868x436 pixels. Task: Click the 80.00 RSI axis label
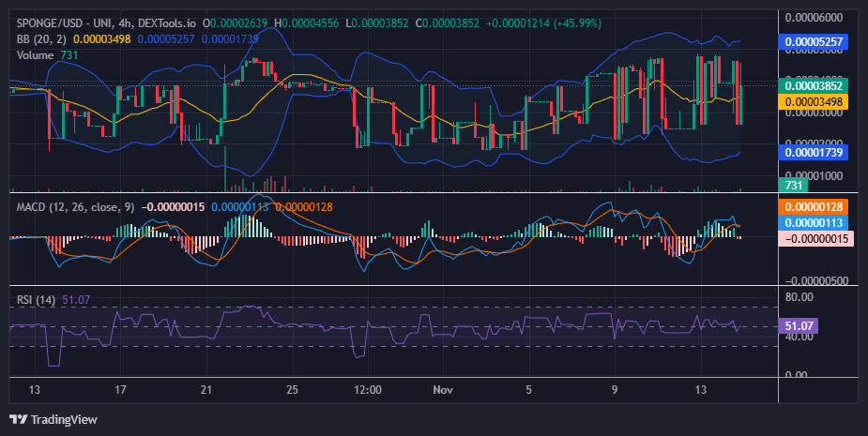pyautogui.click(x=799, y=297)
